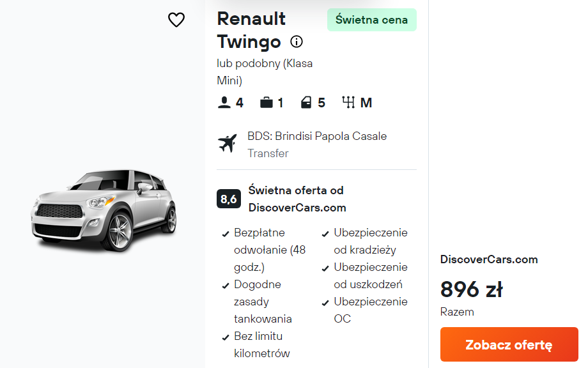Click the luggage suitcase icon

[267, 103]
